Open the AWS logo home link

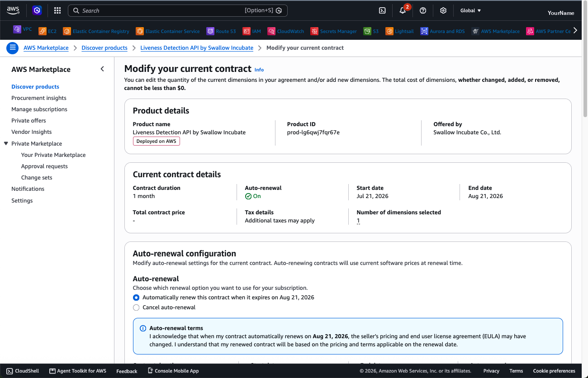pos(13,10)
